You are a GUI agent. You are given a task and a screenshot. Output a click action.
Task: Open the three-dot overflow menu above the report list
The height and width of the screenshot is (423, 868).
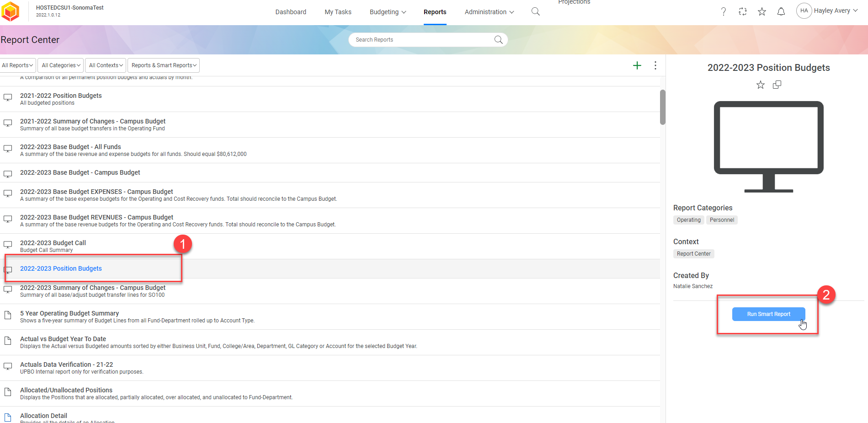coord(655,65)
